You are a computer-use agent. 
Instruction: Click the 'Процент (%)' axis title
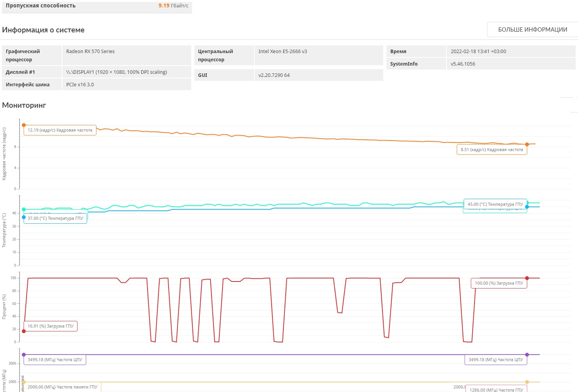[4, 307]
